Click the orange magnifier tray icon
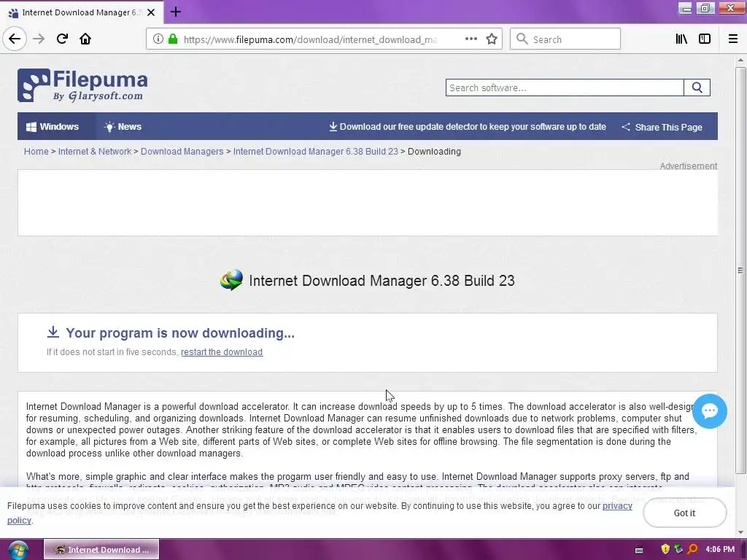 [693, 550]
